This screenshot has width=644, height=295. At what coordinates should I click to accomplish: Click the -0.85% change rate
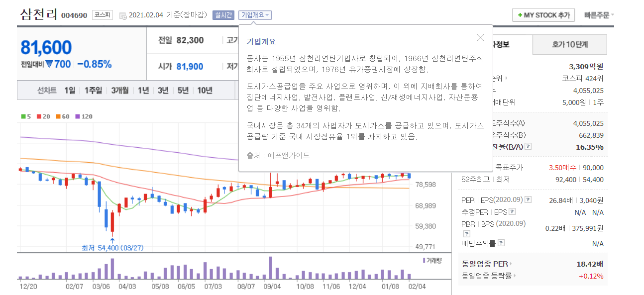coord(94,64)
